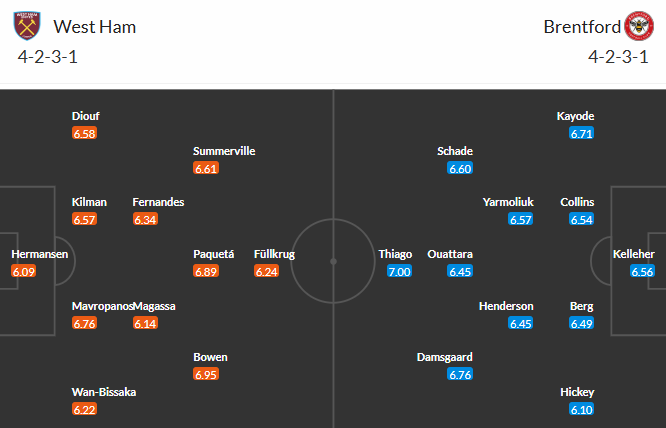Select player Wan-Bissaka on the pitch

(x=104, y=392)
